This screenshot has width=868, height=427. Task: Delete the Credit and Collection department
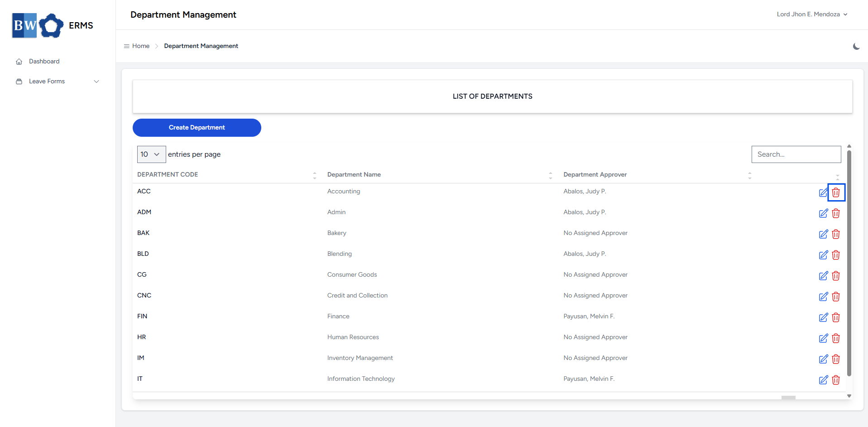pyautogui.click(x=836, y=297)
